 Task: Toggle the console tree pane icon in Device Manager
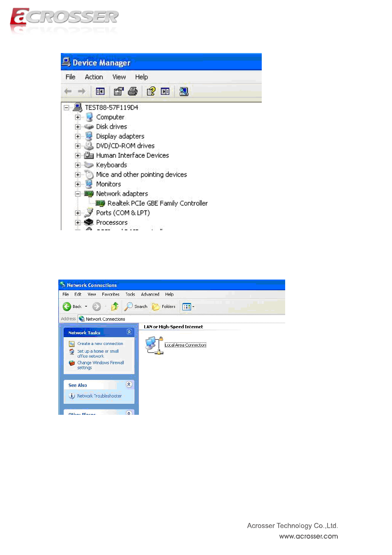click(100, 91)
